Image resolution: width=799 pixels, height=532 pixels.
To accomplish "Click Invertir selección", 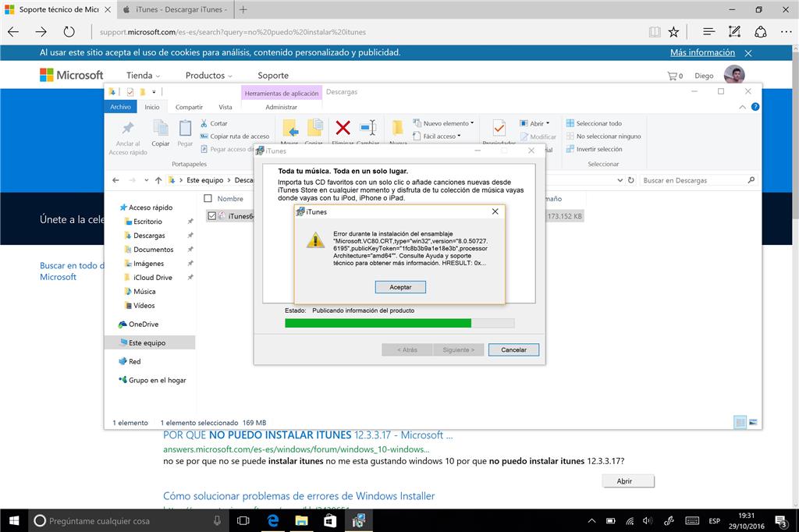I will (x=594, y=149).
